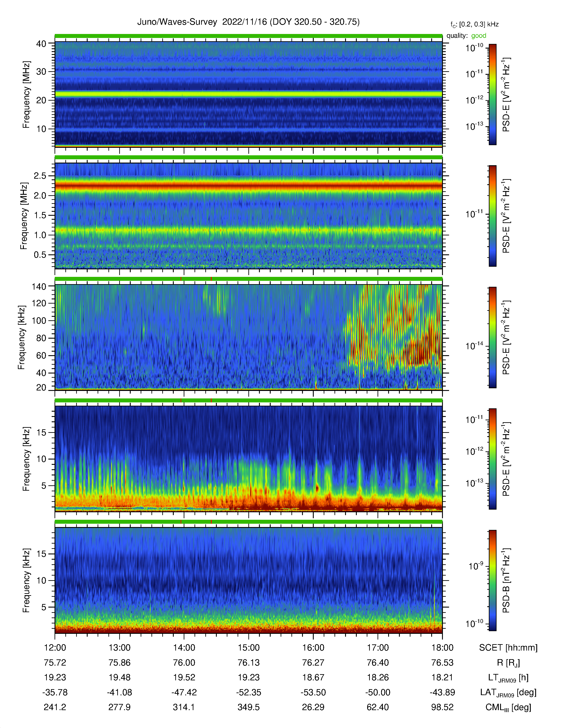The height and width of the screenshot is (728, 563).
Task: Click the local time value 18.21
Action: 442,677
